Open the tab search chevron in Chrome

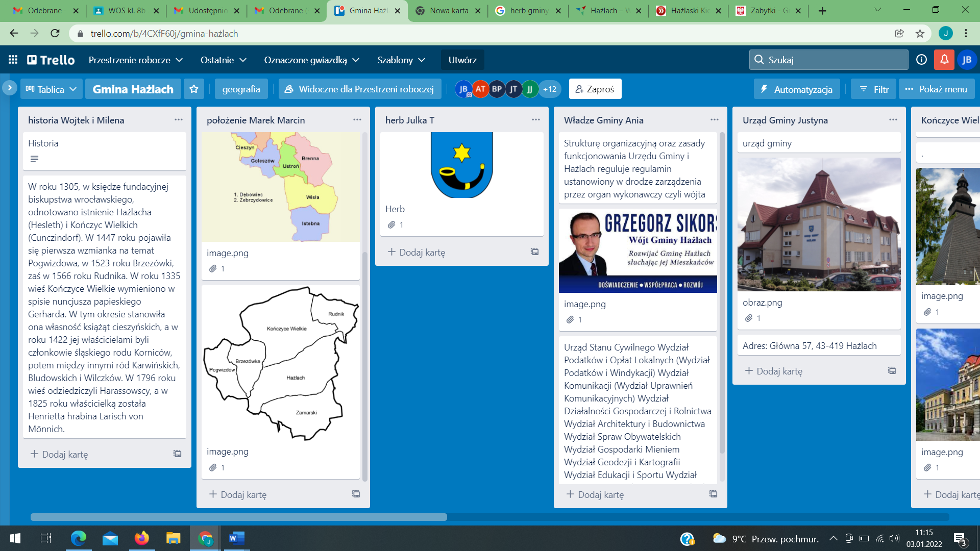coord(877,10)
